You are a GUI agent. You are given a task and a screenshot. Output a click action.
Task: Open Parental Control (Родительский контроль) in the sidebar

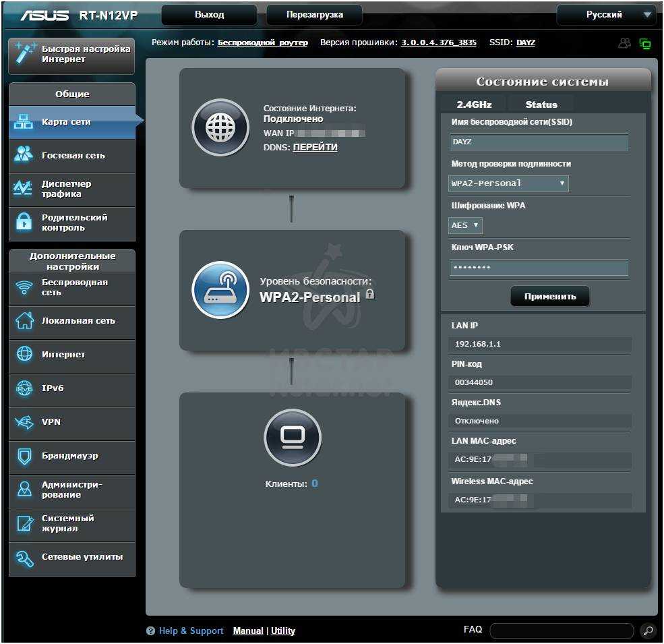(72, 223)
